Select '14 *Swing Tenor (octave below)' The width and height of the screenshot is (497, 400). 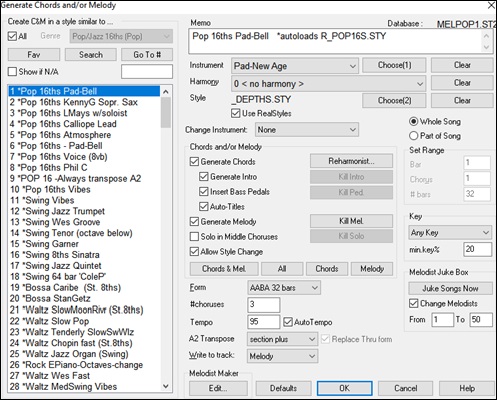(x=84, y=233)
